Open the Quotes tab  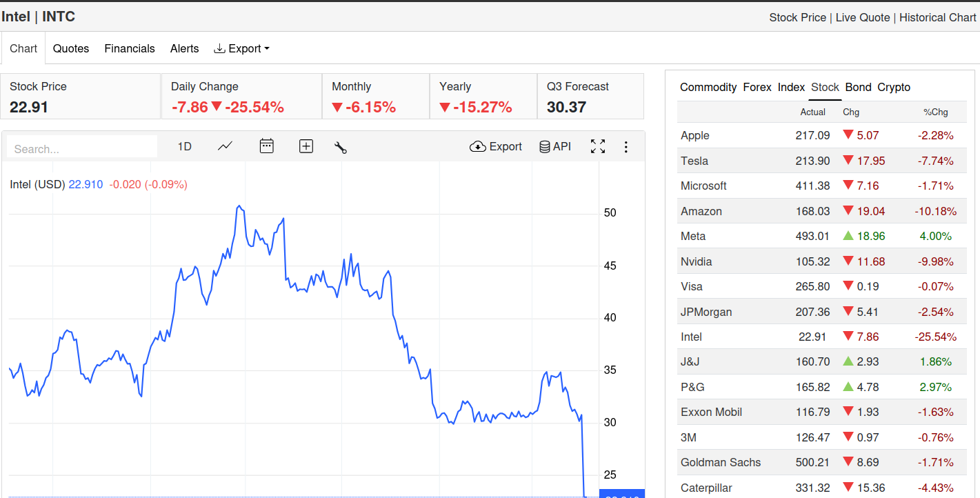[71, 48]
